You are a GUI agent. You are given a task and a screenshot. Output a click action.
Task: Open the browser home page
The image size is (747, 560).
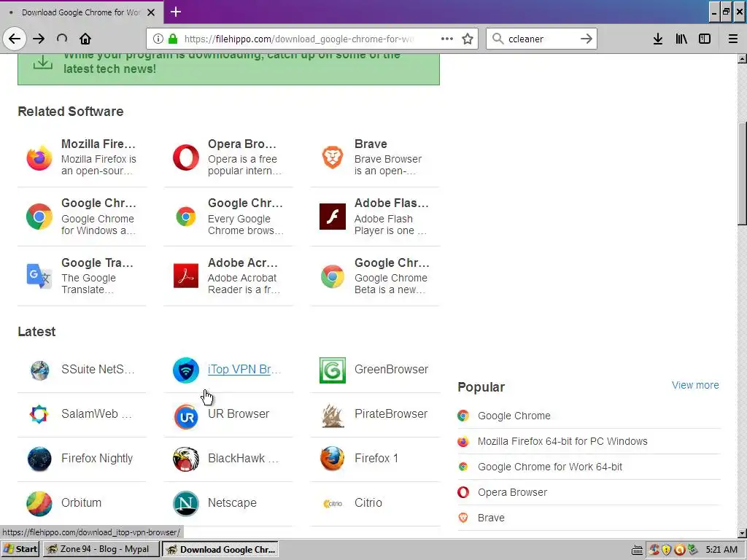click(x=85, y=39)
